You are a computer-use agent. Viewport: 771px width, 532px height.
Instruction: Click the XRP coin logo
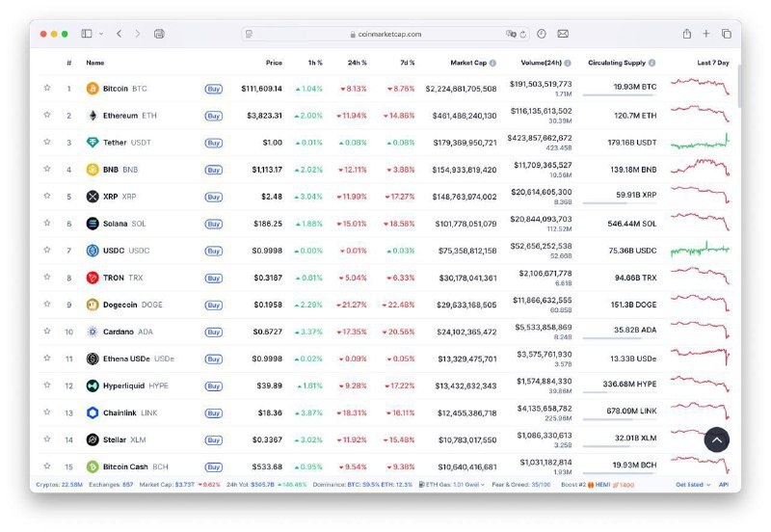pyautogui.click(x=93, y=197)
